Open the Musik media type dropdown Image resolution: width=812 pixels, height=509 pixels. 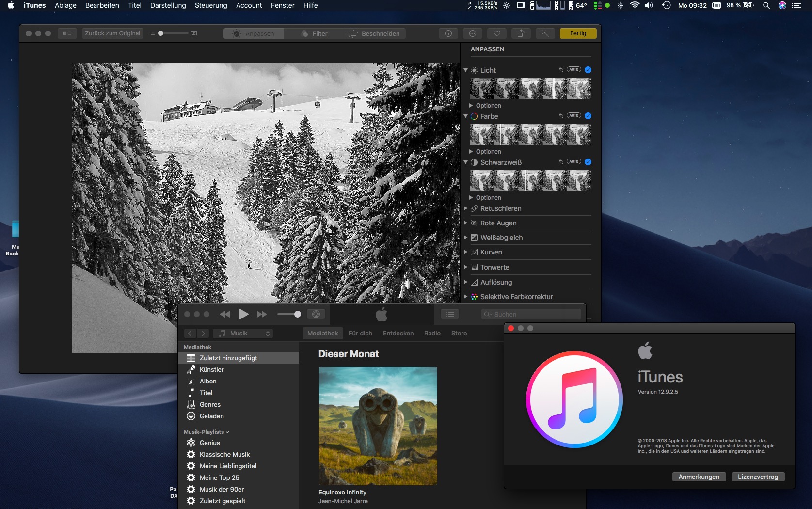click(x=244, y=333)
